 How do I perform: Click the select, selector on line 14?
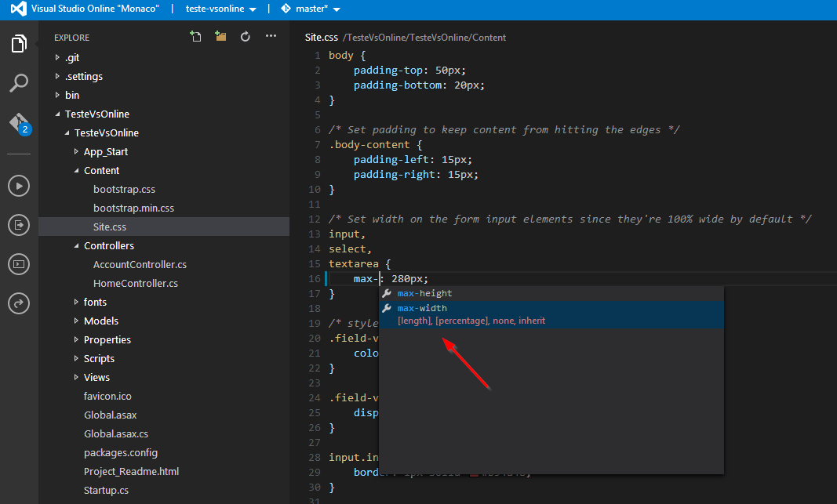coord(350,249)
